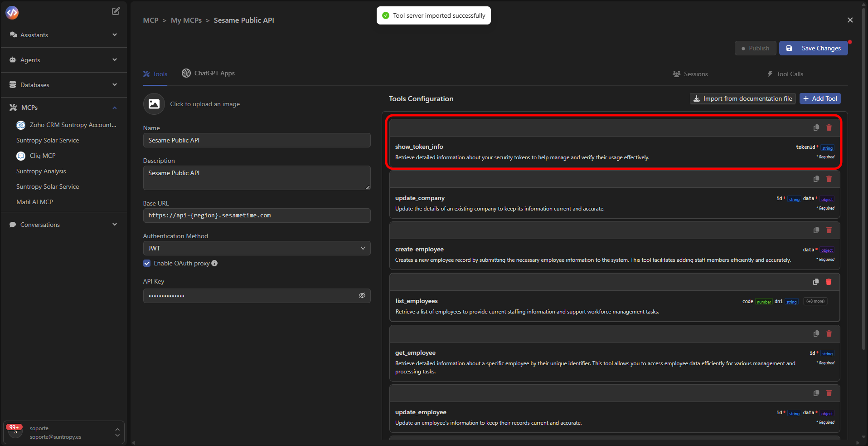Open the new conversation compose icon
The width and height of the screenshot is (868, 446).
pyautogui.click(x=116, y=11)
